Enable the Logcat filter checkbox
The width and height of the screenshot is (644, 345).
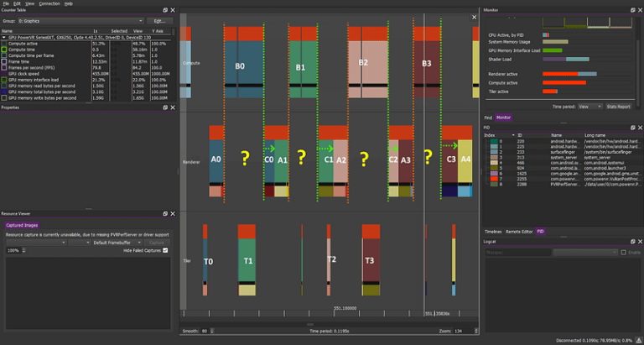(x=624, y=252)
